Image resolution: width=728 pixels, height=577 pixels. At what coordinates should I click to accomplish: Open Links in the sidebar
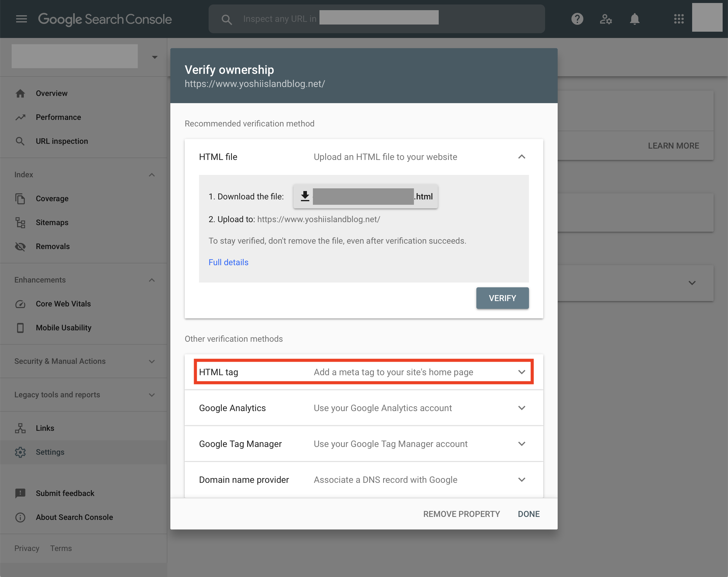(x=45, y=428)
